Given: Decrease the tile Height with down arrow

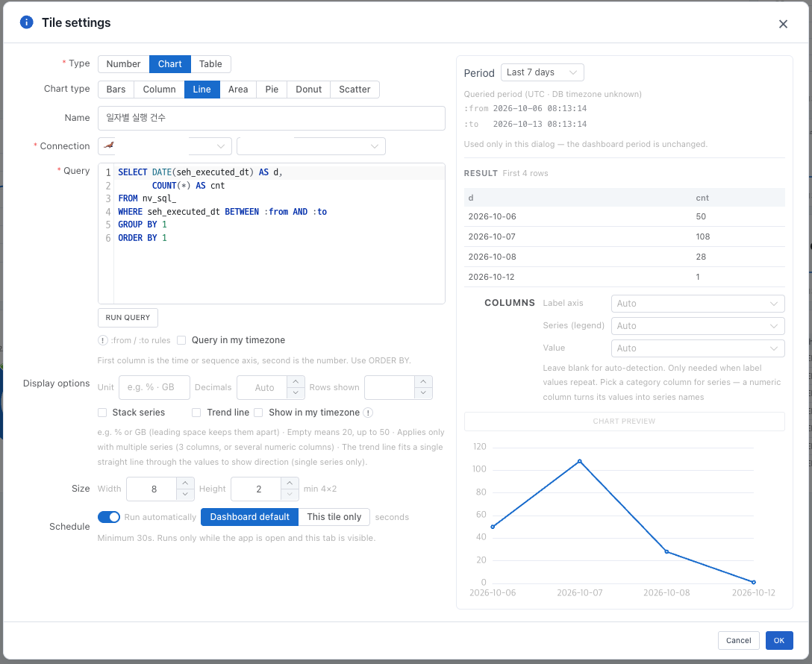Looking at the screenshot, I should tap(290, 495).
